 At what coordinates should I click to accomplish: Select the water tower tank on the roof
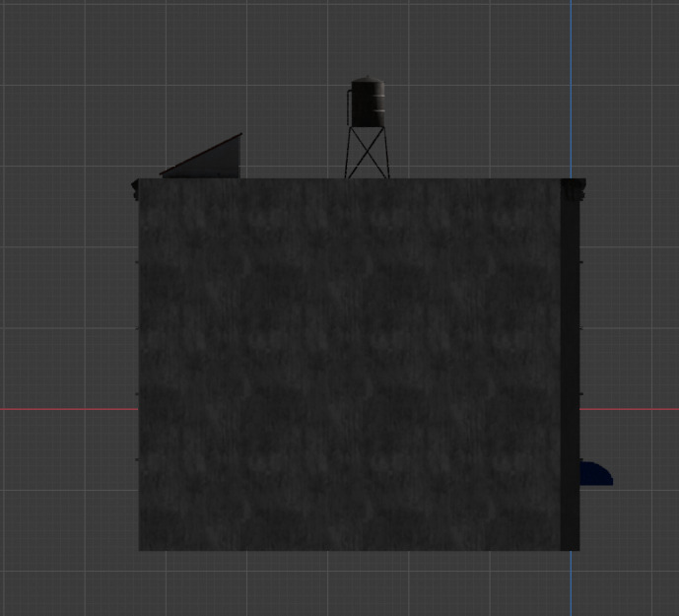coord(368,103)
